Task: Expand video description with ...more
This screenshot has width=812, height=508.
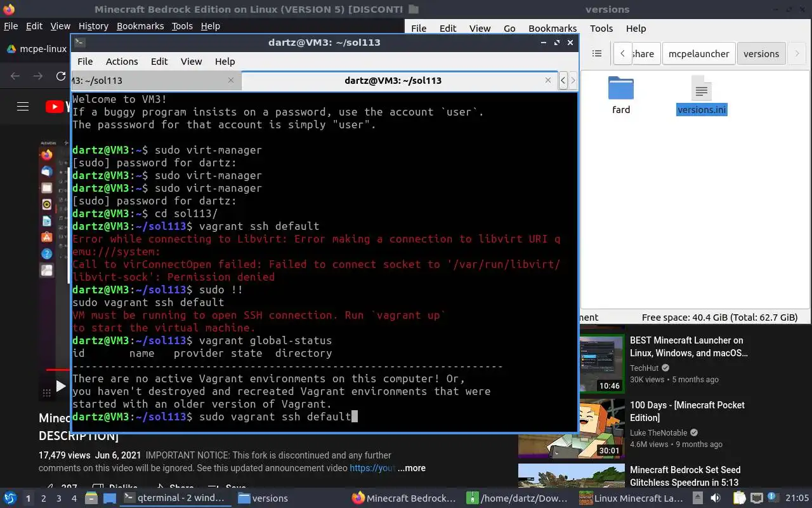Action: coord(412,468)
